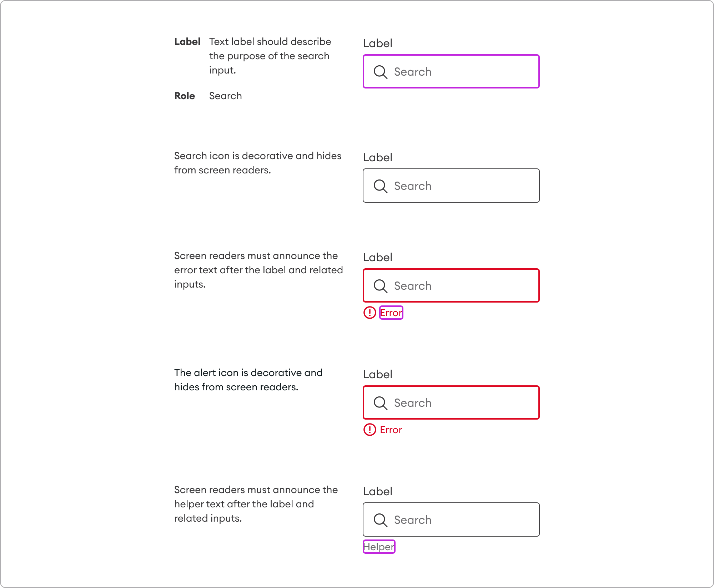Click the magnifier icon in the field beside the alert icon note
Screen dimensions: 714x588
380,403
